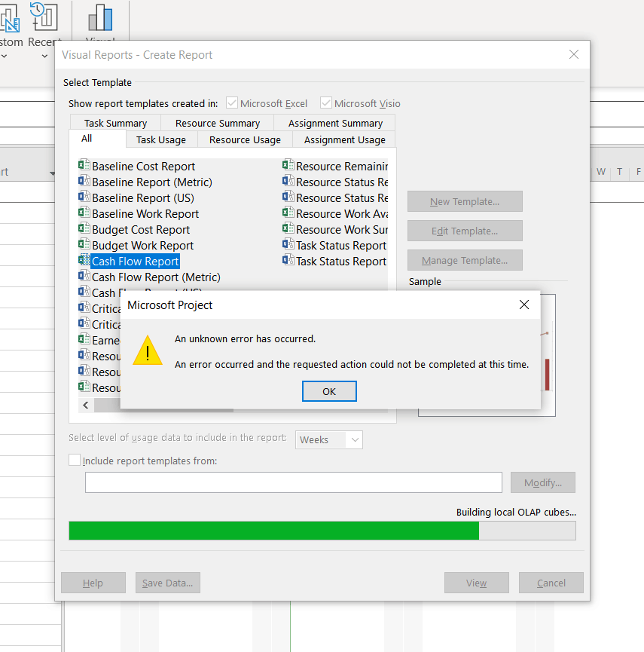Switch to the Task Summary tab
The height and width of the screenshot is (652, 644).
[115, 123]
